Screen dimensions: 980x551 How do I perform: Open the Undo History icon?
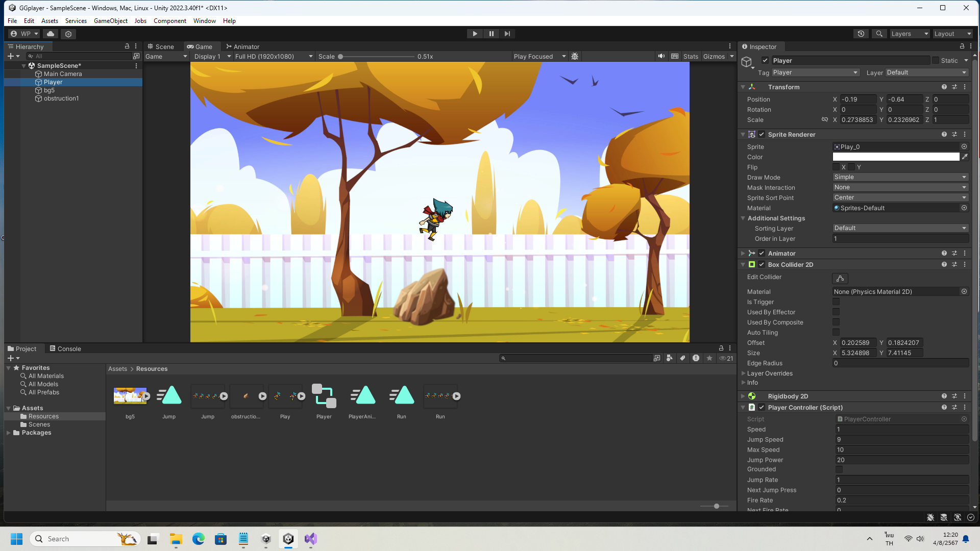pyautogui.click(x=861, y=34)
